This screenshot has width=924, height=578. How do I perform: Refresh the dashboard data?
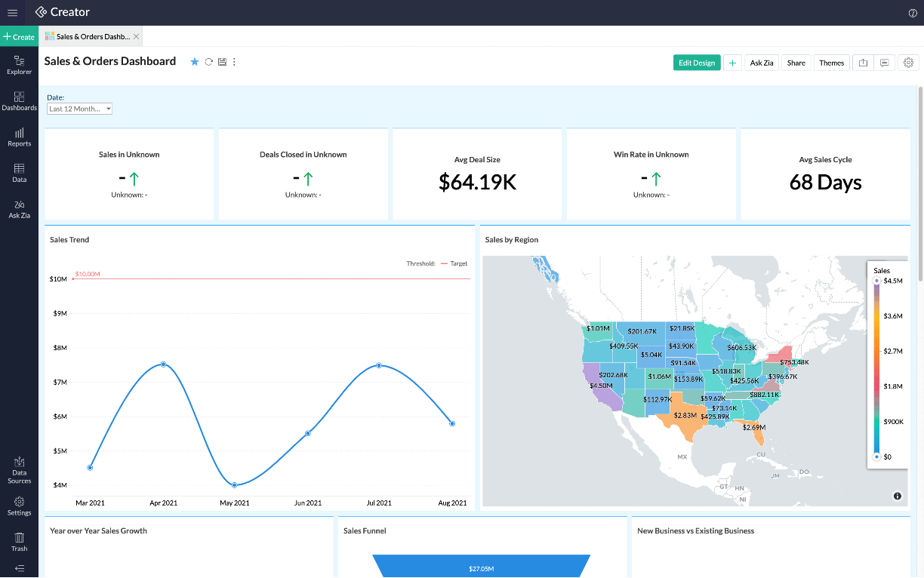pos(208,62)
